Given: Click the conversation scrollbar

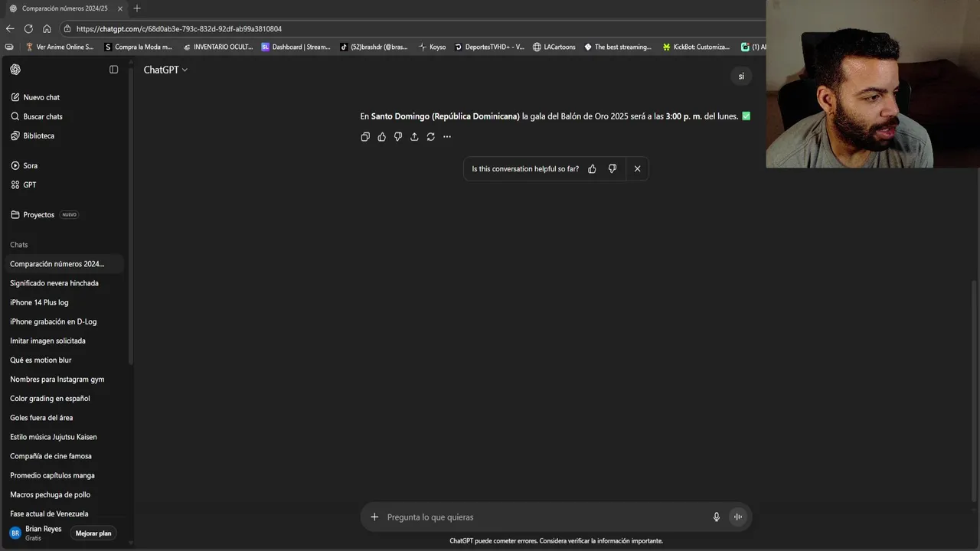Looking at the screenshot, I should (x=974, y=390).
